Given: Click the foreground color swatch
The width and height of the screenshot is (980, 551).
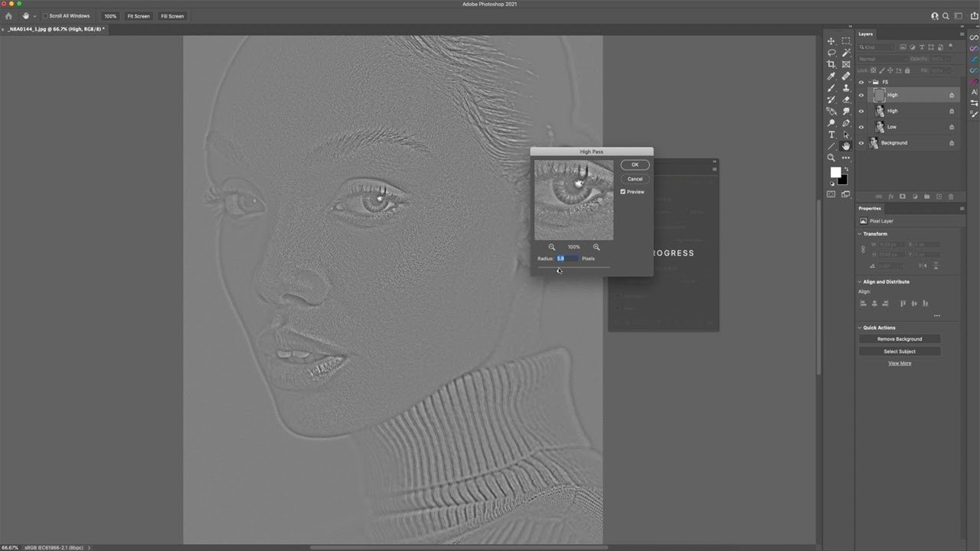Looking at the screenshot, I should [835, 172].
